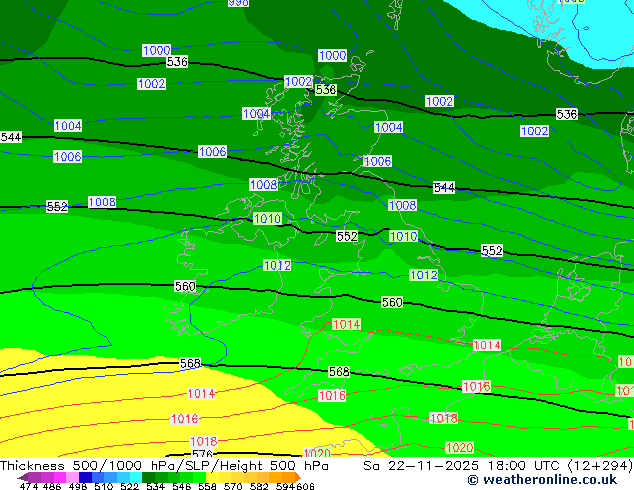The height and width of the screenshot is (490, 634).
Task: Click the 1000 isobar label beside the 536 label
Action: tap(157, 51)
